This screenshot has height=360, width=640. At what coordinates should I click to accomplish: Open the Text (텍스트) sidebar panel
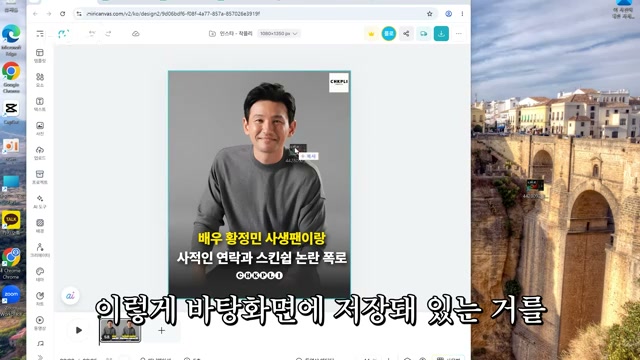pyautogui.click(x=40, y=104)
